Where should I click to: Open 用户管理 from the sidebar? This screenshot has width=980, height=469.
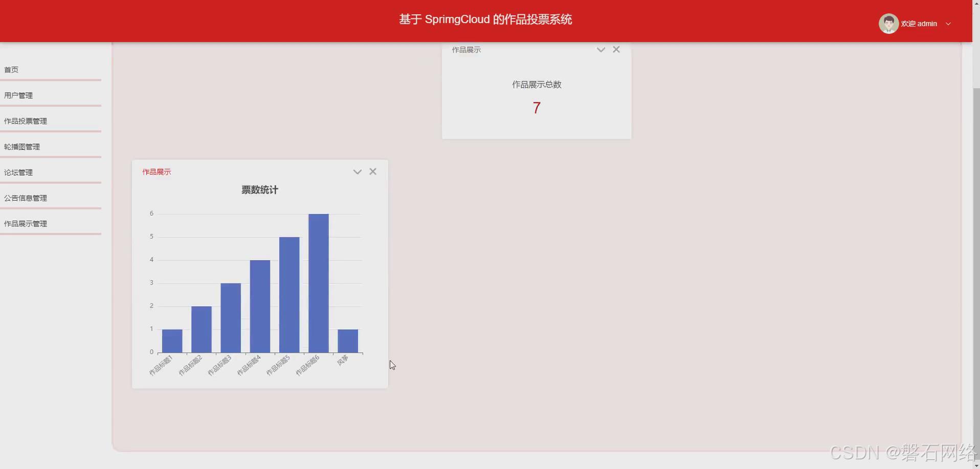click(x=18, y=95)
